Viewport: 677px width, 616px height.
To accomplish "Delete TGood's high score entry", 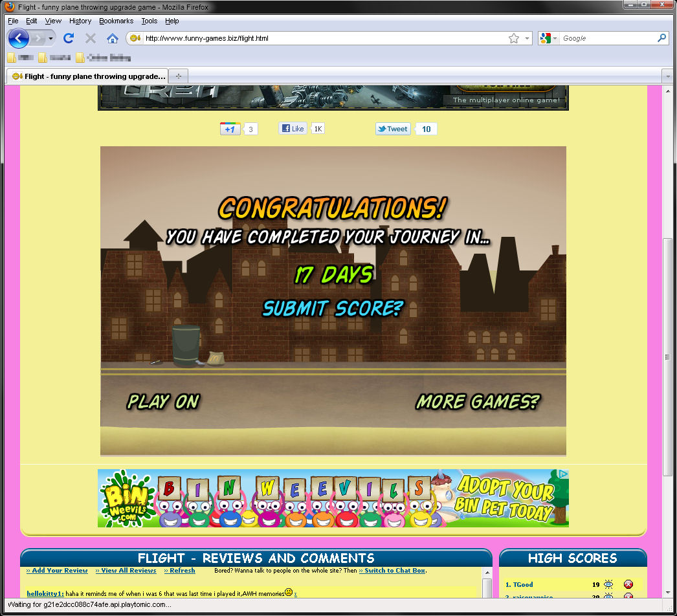I will click(x=628, y=584).
